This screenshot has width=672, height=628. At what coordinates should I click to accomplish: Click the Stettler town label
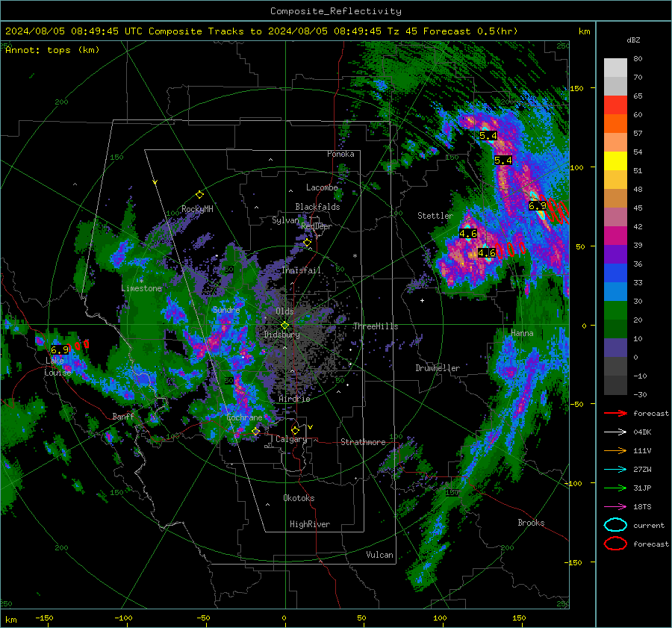435,216
